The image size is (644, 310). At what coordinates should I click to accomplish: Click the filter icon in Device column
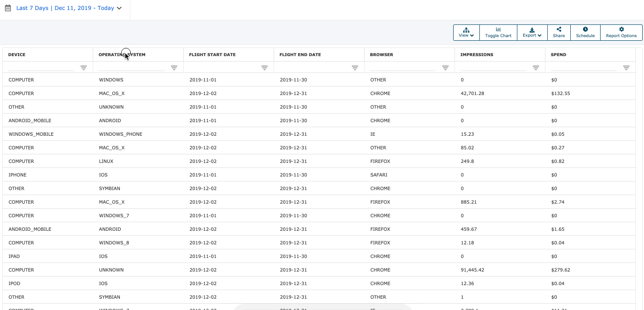tap(84, 68)
